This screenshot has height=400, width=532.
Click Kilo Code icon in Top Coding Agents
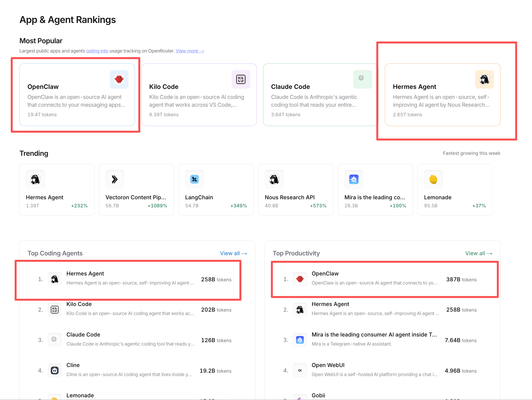pyautogui.click(x=55, y=310)
